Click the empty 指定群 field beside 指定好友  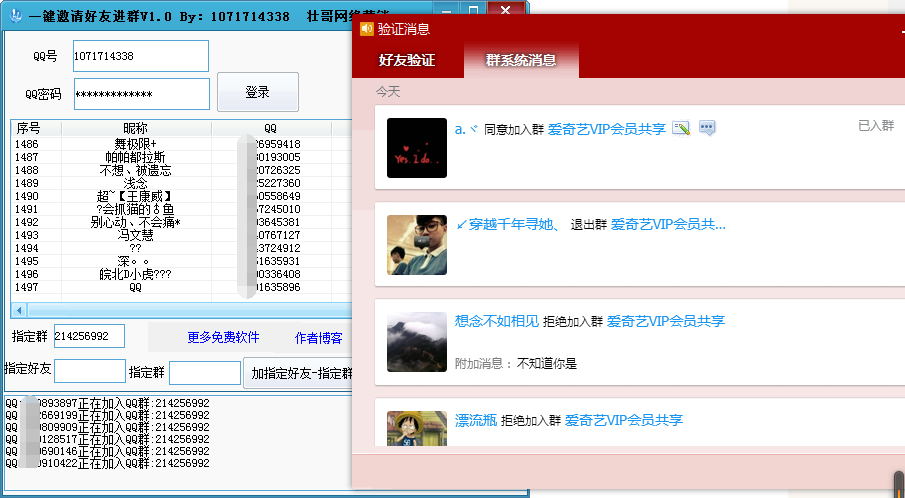pos(205,373)
